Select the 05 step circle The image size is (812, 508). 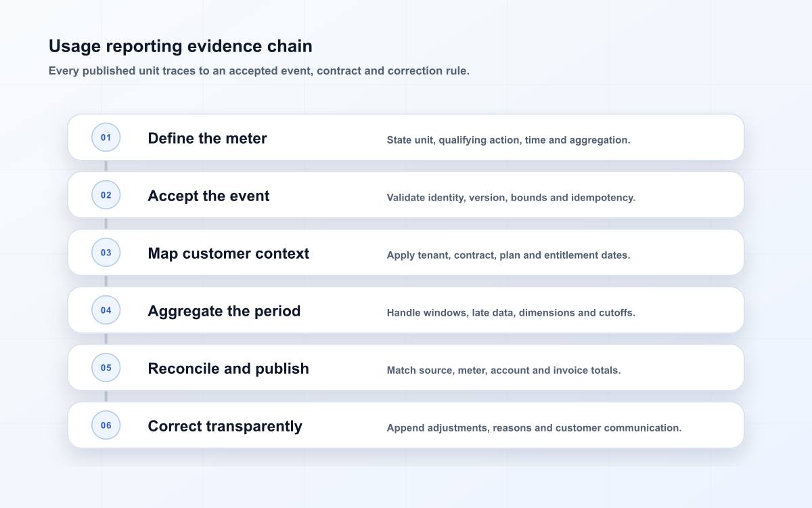pos(106,368)
